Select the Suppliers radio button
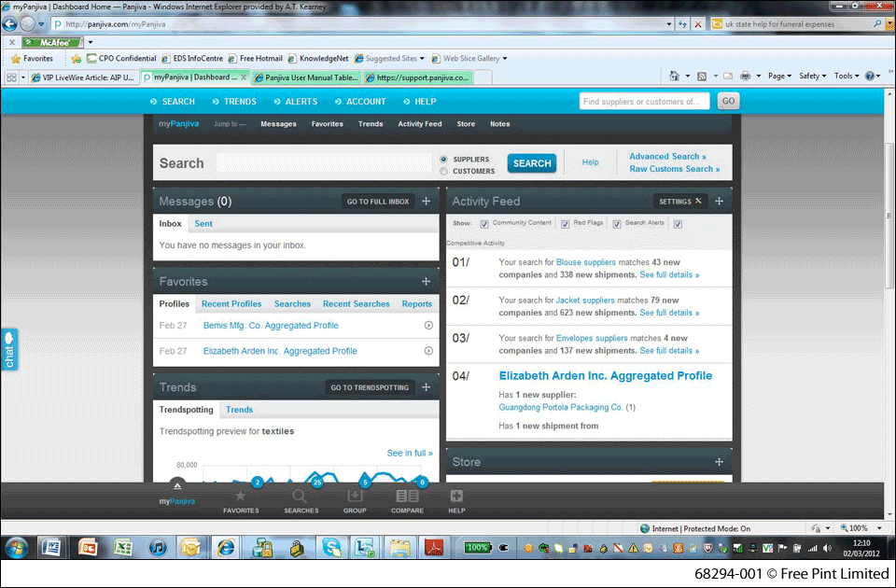Viewport: 896px width, 588px height. (x=443, y=160)
